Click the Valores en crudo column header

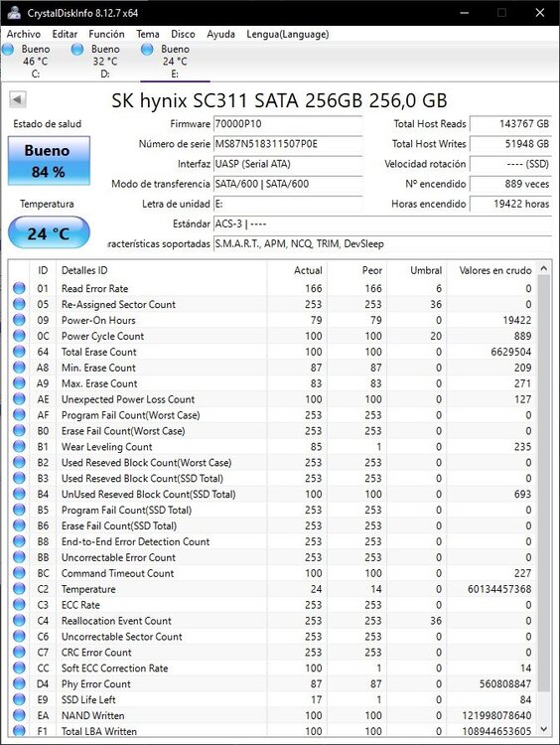[492, 270]
